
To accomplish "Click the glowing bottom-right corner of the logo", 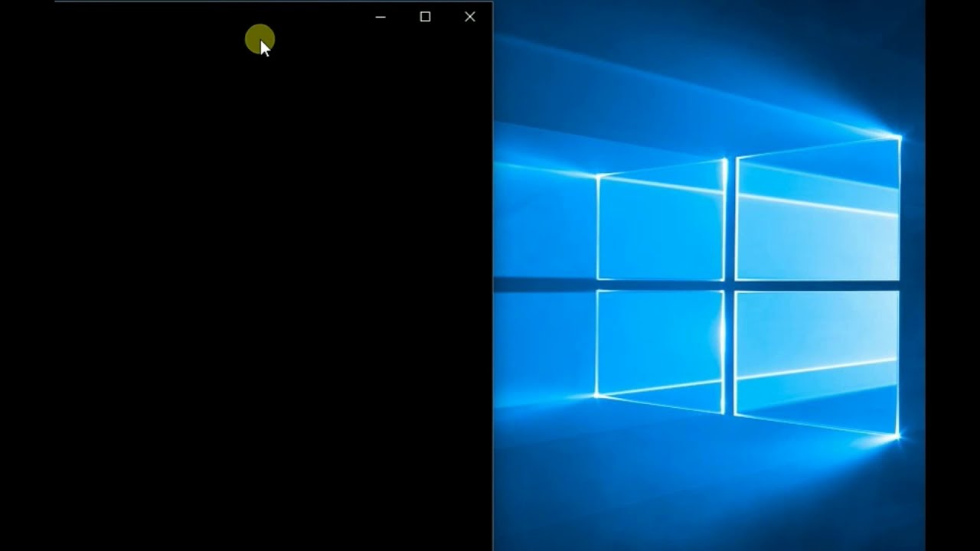I will tap(897, 435).
